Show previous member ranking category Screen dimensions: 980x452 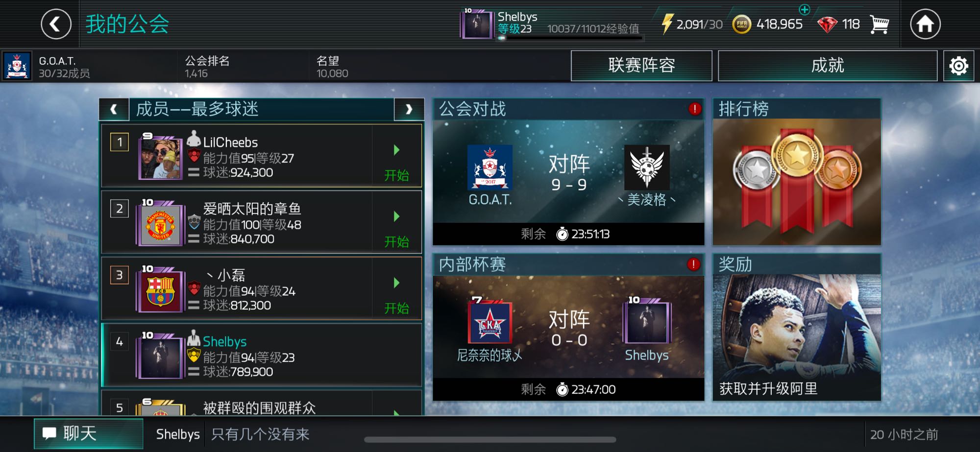click(x=114, y=109)
